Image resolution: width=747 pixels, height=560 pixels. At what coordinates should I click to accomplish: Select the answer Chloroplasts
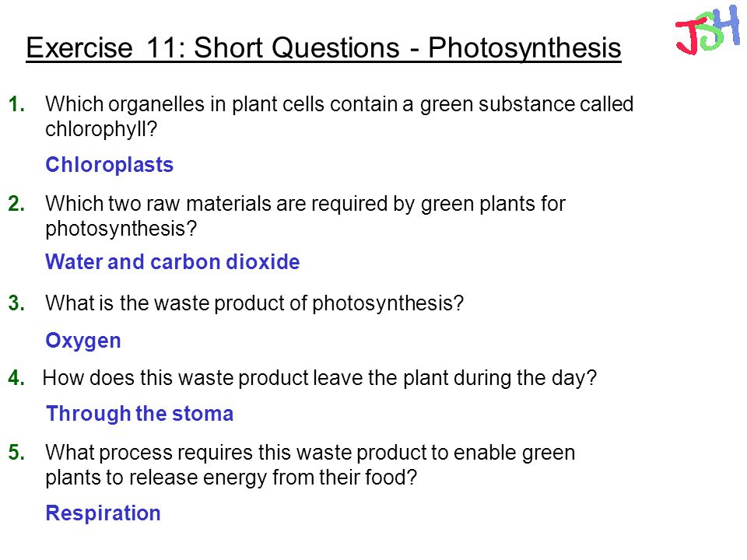109,165
